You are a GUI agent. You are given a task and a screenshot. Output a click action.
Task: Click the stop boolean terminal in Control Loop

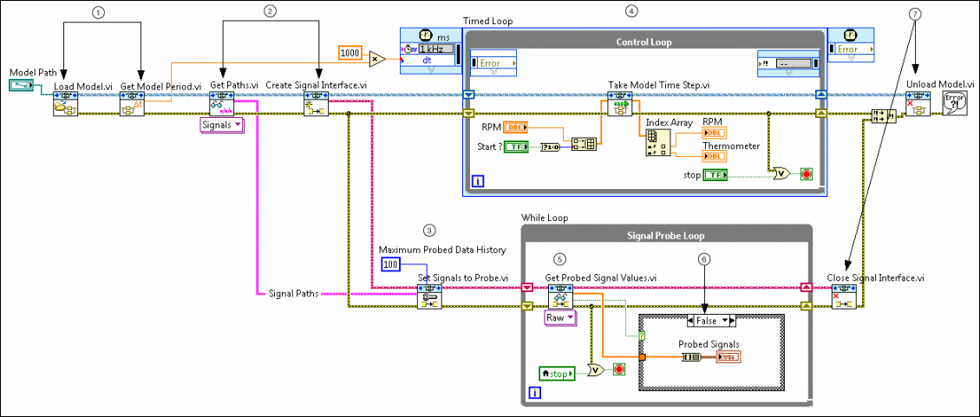point(715,175)
